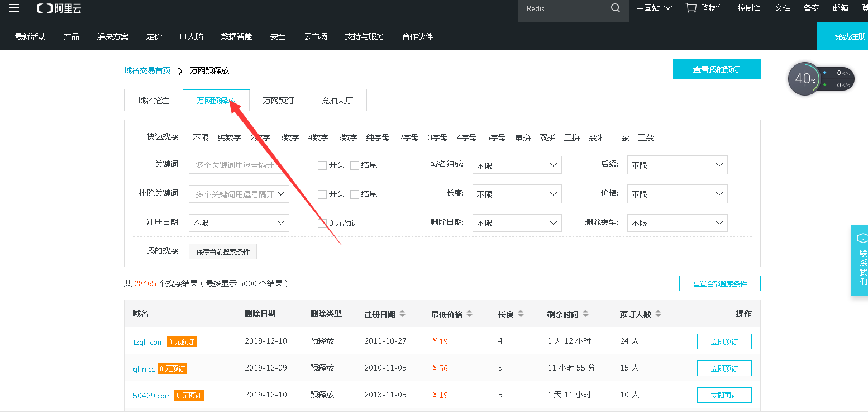The image size is (868, 413).
Task: Open the 删除类型 dropdown
Action: (677, 222)
